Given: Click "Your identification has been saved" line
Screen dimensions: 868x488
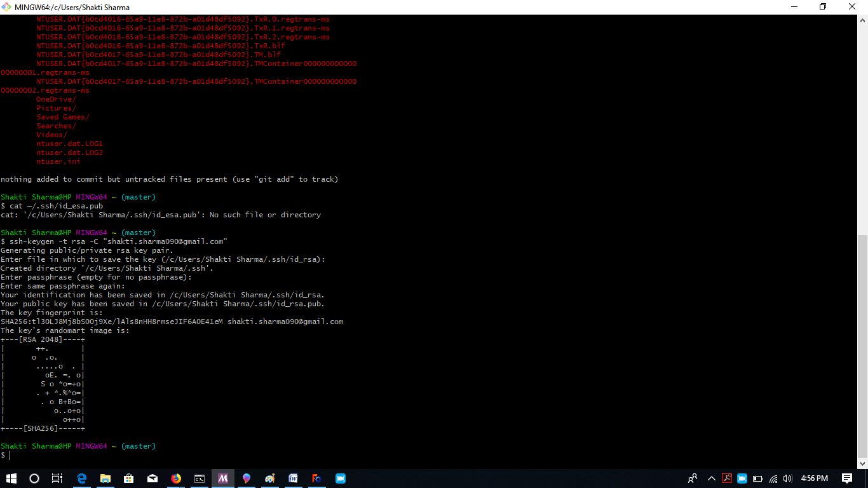Looking at the screenshot, I should [x=163, y=295].
